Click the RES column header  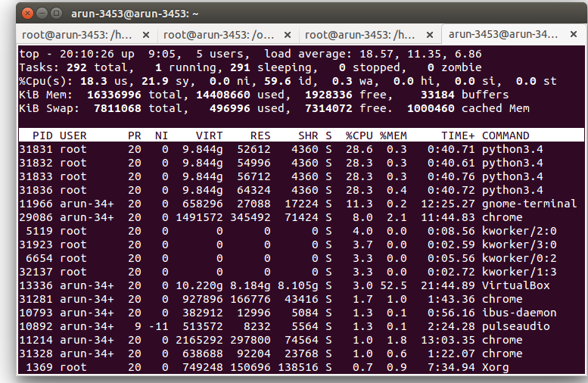pyautogui.click(x=260, y=135)
